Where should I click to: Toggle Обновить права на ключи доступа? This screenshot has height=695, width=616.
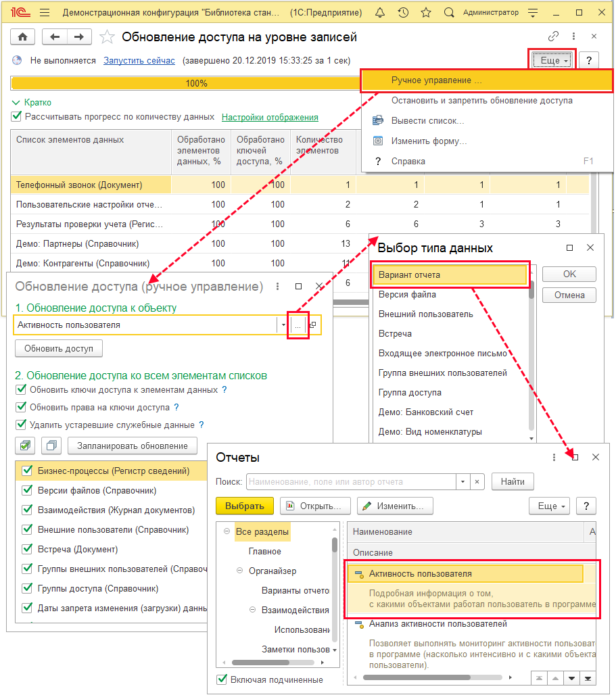coord(20,407)
